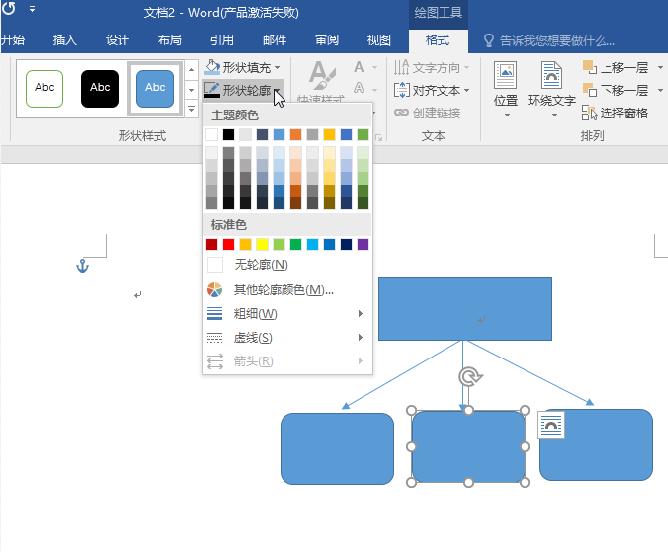
Task: Switch to the 插入 Insert tab
Action: (64, 40)
